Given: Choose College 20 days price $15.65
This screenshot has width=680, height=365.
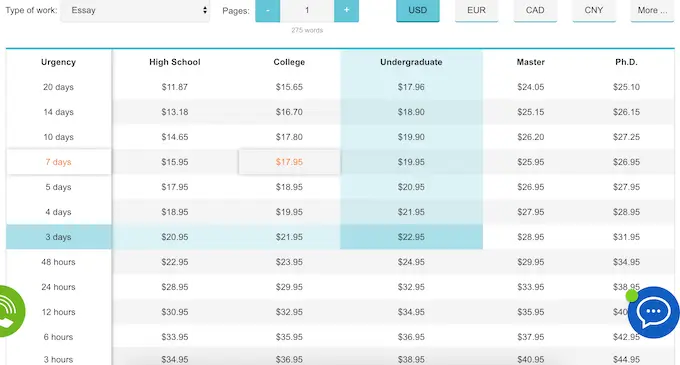Looking at the screenshot, I should [289, 87].
